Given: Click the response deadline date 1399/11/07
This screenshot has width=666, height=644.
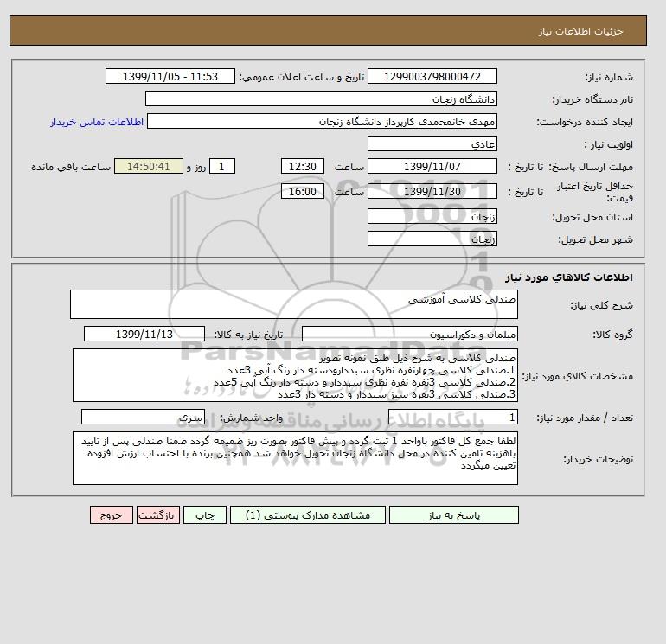Looking at the screenshot, I should tap(432, 167).
